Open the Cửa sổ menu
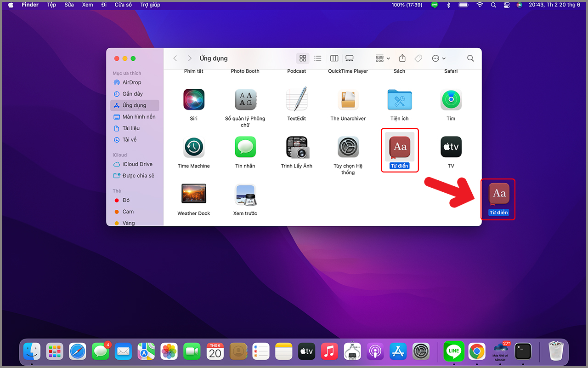The image size is (588, 368). coord(123,5)
